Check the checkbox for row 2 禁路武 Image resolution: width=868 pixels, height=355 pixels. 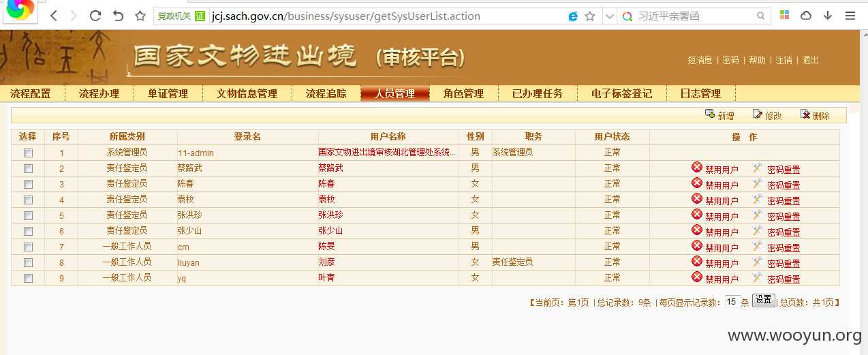pyautogui.click(x=28, y=169)
